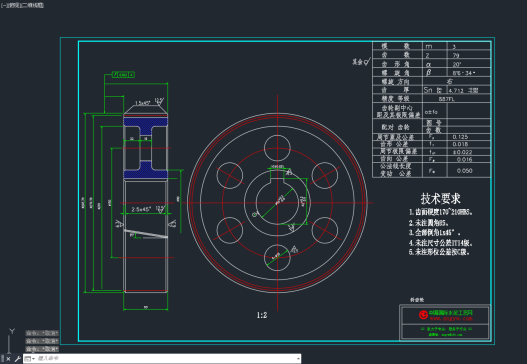Close the command line window
This screenshot has width=527, height=364.
pos(8,359)
